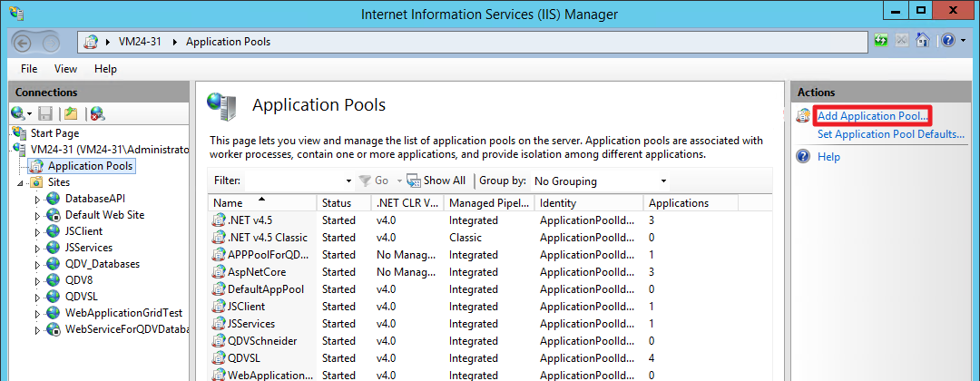Click the Up folder icon in Connections toolbar
This screenshot has height=381, width=980.
point(71,113)
